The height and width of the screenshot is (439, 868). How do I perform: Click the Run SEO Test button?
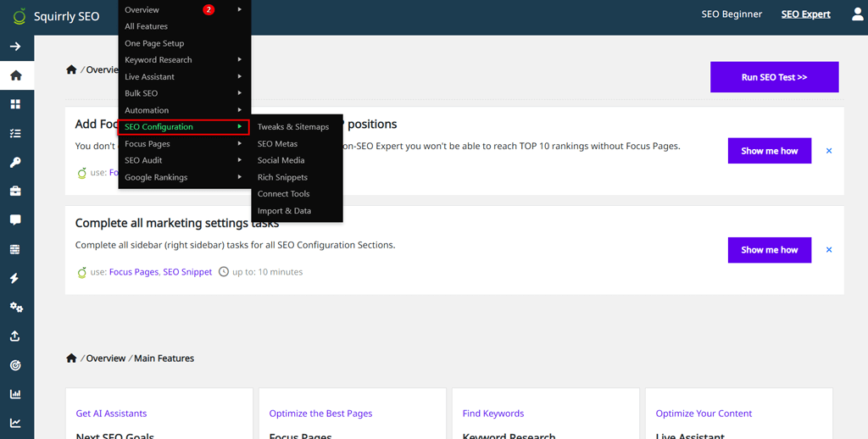pyautogui.click(x=775, y=77)
